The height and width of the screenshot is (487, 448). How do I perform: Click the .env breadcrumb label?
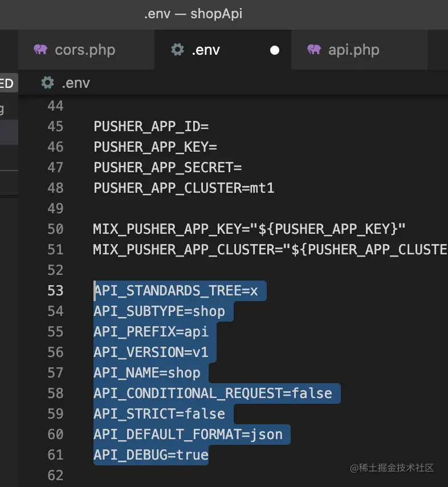pyautogui.click(x=76, y=83)
